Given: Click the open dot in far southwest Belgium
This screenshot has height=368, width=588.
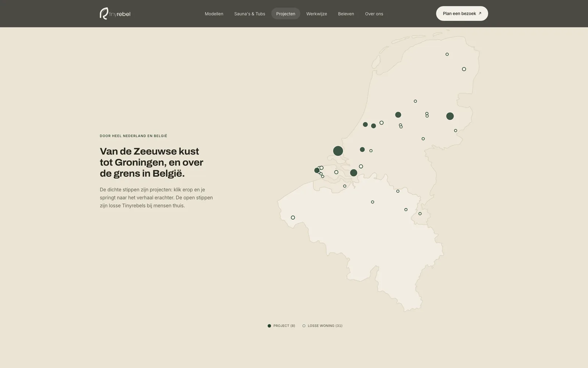Looking at the screenshot, I should (x=293, y=217).
